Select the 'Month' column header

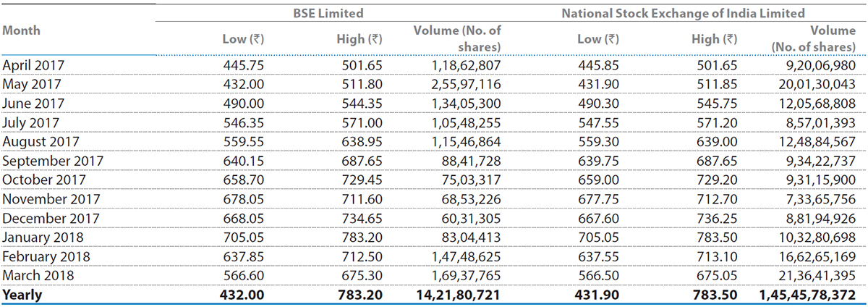click(x=22, y=30)
